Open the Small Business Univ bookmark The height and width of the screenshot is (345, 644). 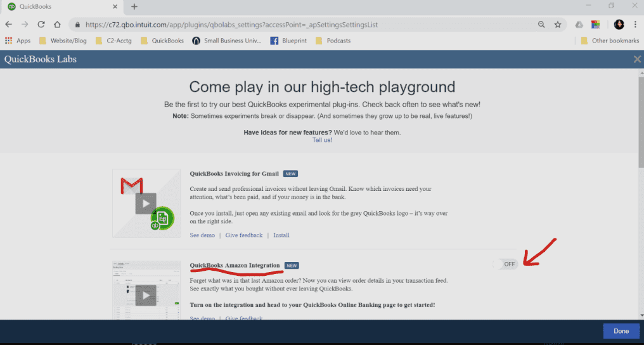[x=227, y=41]
